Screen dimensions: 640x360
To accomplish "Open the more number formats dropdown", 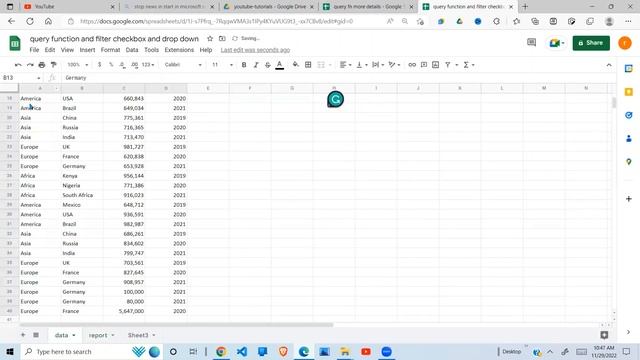I will pos(148,65).
